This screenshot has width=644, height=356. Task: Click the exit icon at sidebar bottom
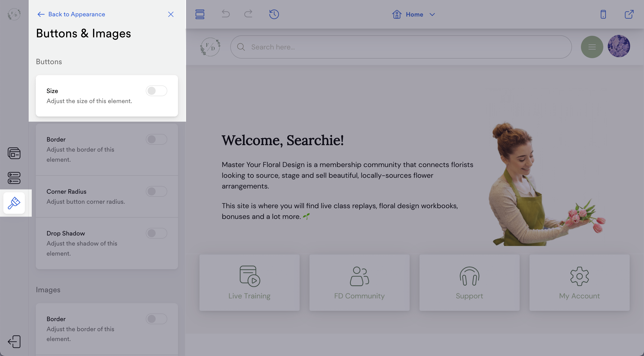pos(14,341)
